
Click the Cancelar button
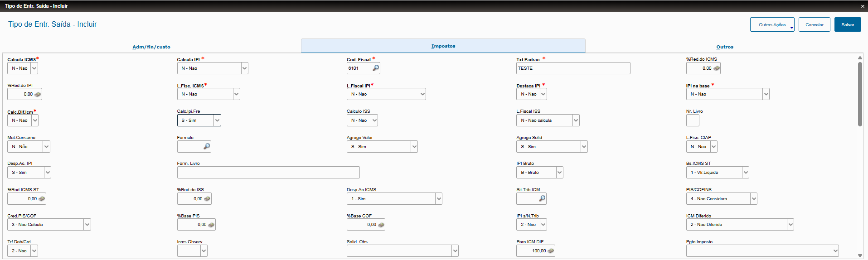coord(814,24)
